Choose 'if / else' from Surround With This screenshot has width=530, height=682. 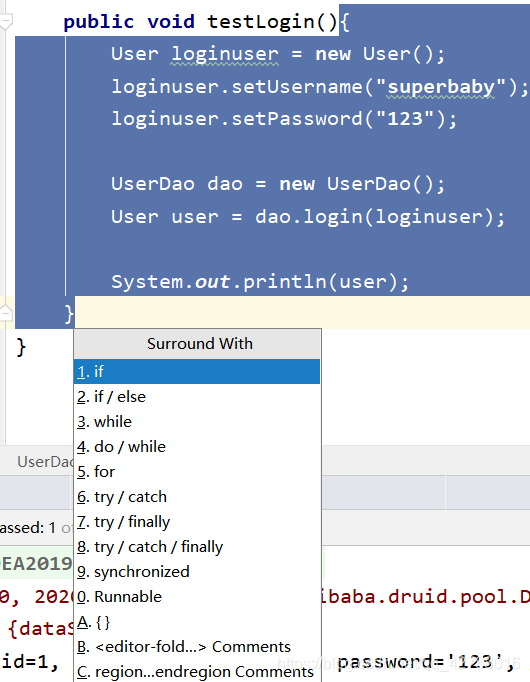(197, 397)
